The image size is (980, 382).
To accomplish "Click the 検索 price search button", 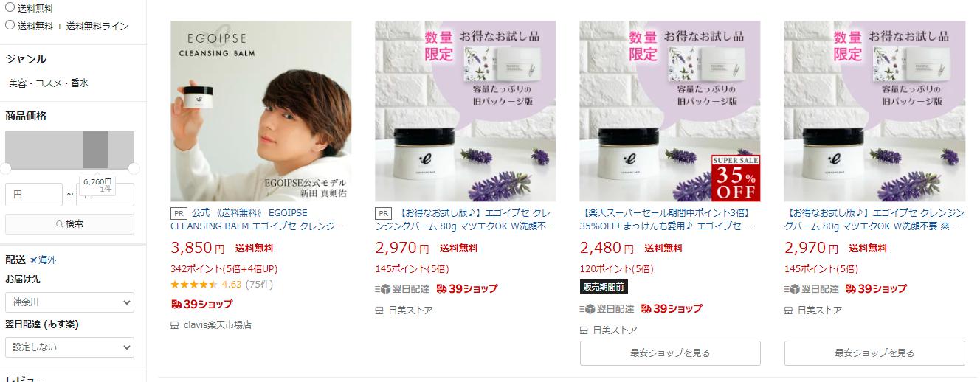I will (x=69, y=223).
